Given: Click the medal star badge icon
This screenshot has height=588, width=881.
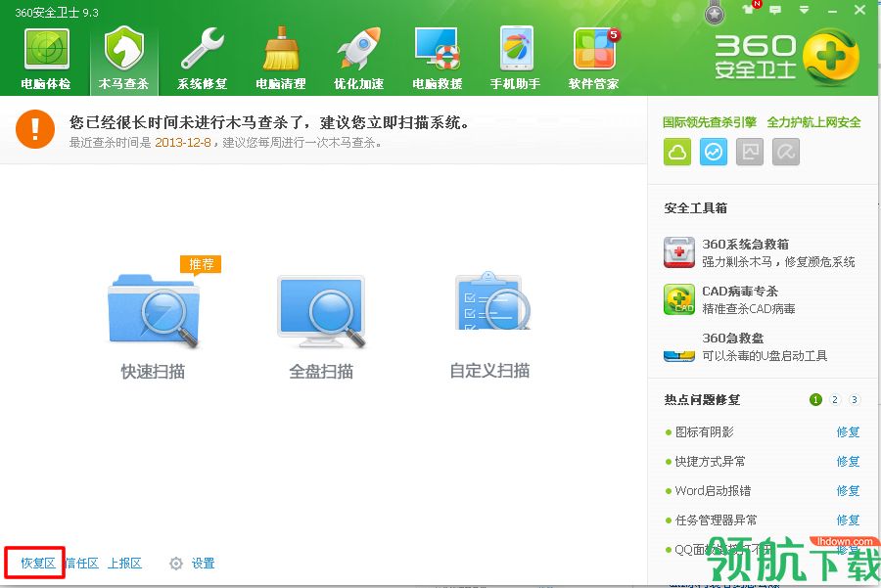Looking at the screenshot, I should pyautogui.click(x=715, y=13).
